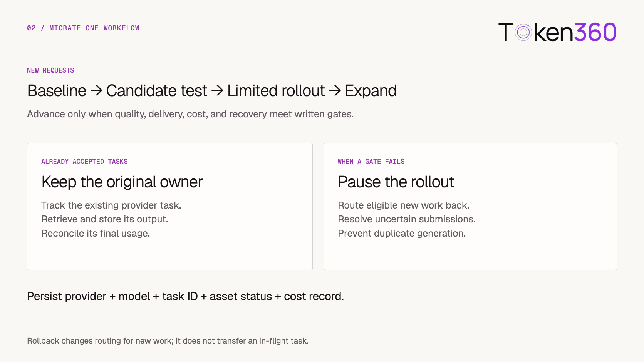The height and width of the screenshot is (362, 644).
Task: Click the word 'Baseline' in the headline
Action: point(57,91)
